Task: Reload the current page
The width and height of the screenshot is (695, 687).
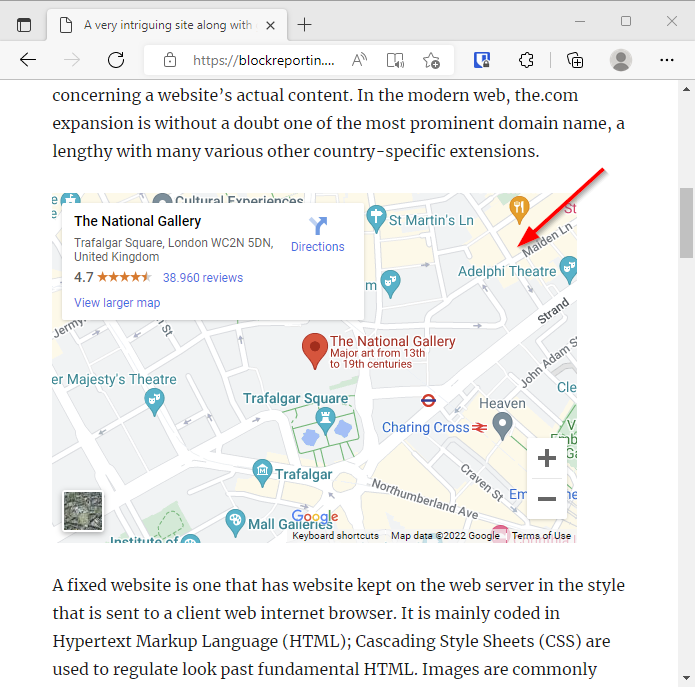Action: 116,59
